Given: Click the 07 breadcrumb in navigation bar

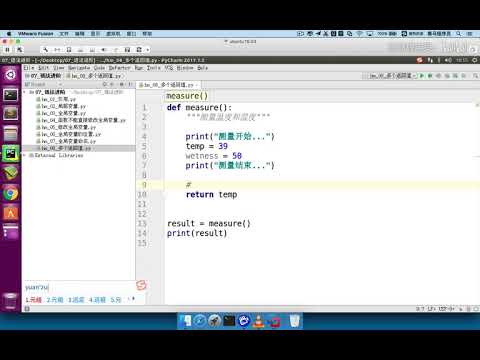Looking at the screenshot, I should pyautogui.click(x=43, y=76).
